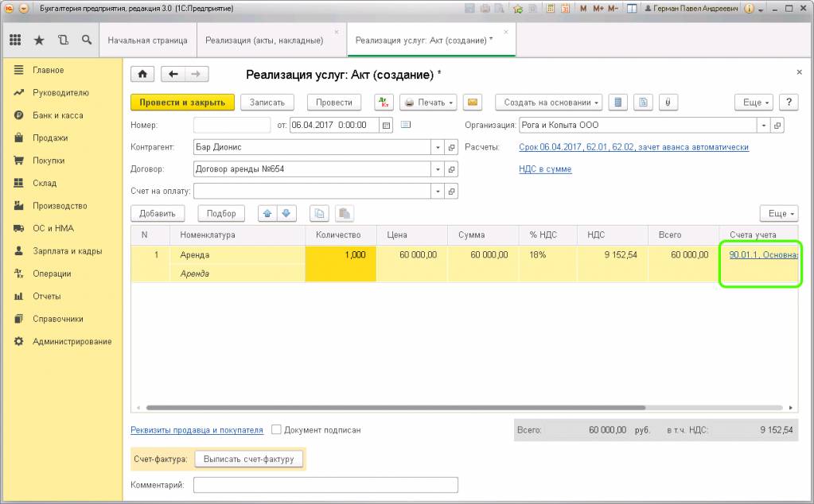Click the M- memory subtract button
814x504 pixels.
coord(613,9)
